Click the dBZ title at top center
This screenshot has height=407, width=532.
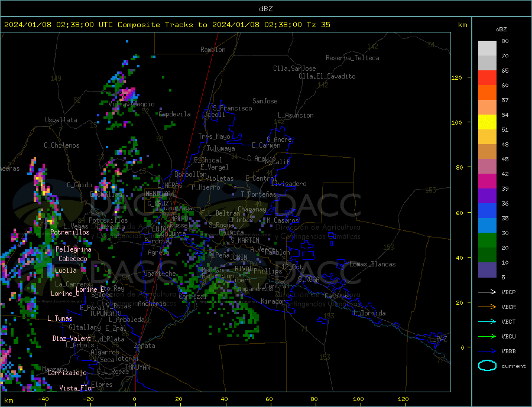pos(265,9)
